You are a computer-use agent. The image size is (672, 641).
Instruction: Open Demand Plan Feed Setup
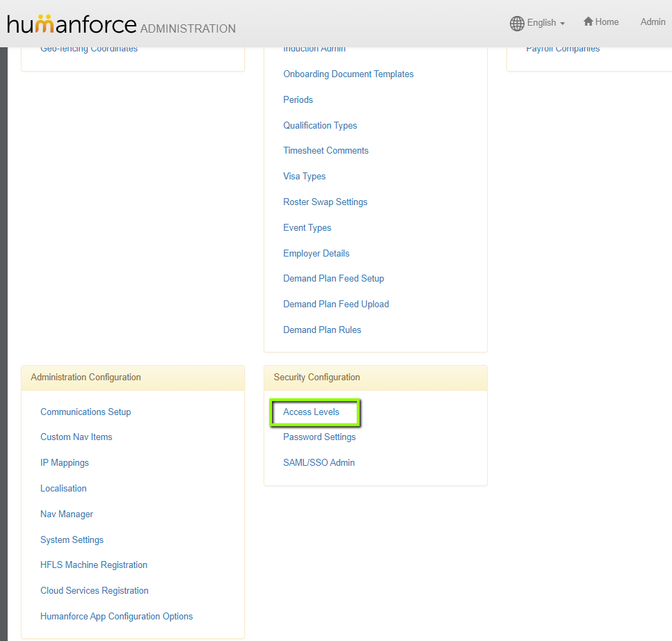(x=333, y=279)
